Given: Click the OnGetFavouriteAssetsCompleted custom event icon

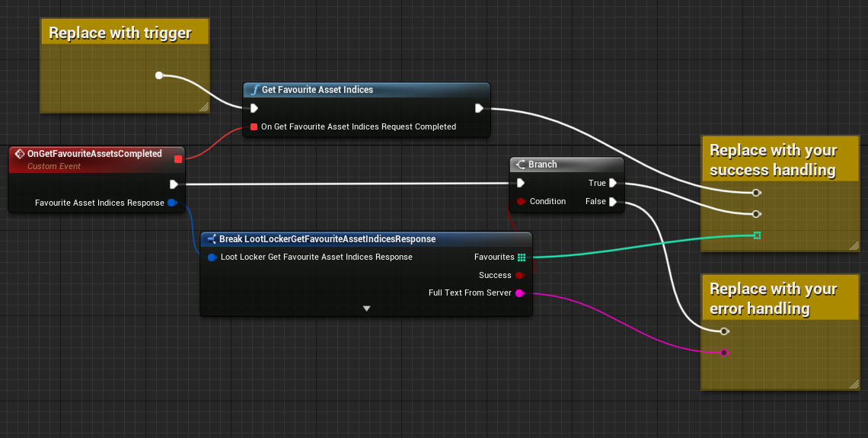Looking at the screenshot, I should point(19,154).
